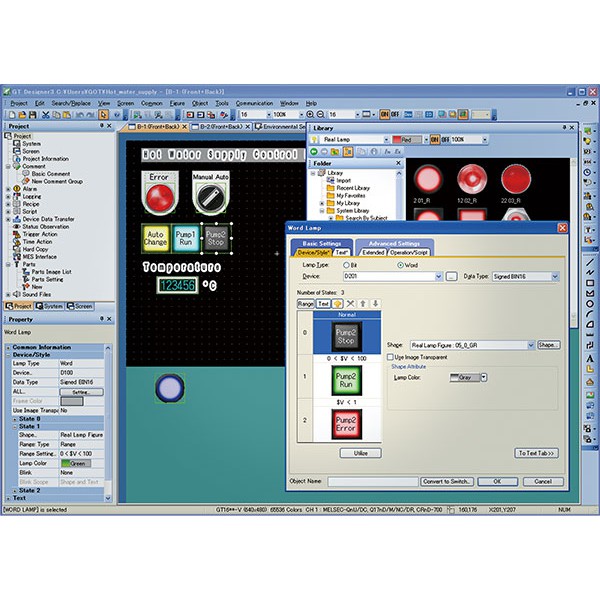This screenshot has height=600, width=600.
Task: Open the Device D201 dropdown
Action: 439,276
